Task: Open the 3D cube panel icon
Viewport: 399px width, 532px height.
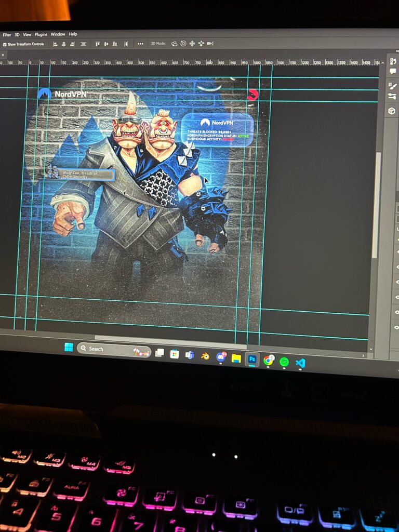Action: (x=392, y=111)
